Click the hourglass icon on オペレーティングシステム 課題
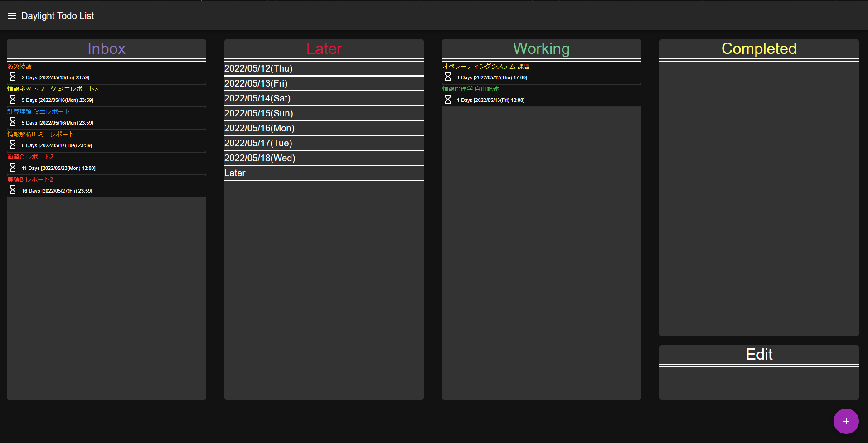868x443 pixels. coord(448,77)
